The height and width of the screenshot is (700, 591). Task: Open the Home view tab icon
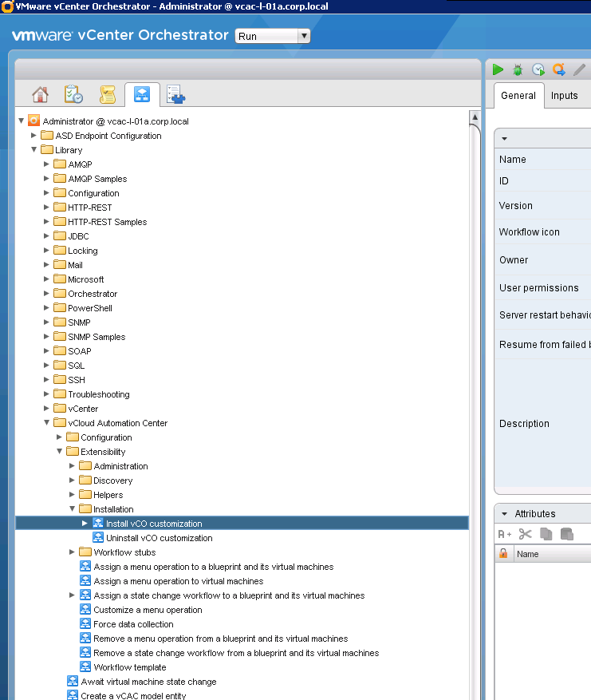40,95
